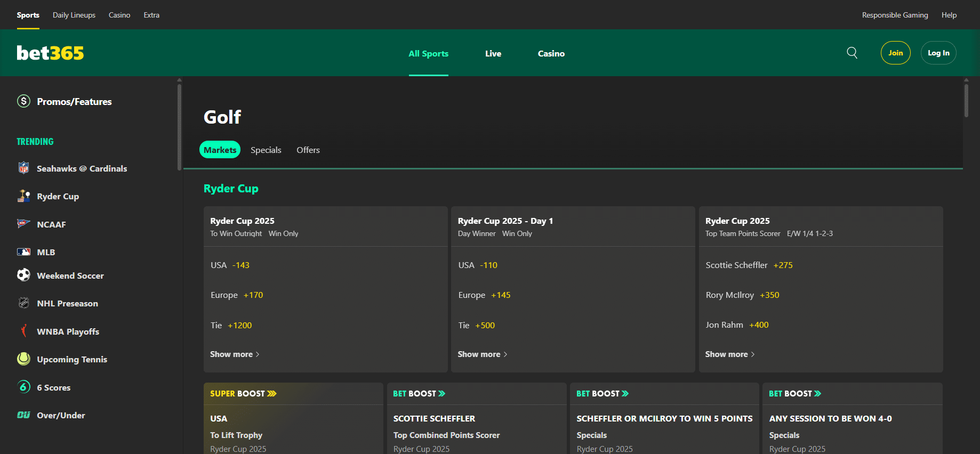Open Scottie Scheffler Top Combined Points Scorer boost
Image resolution: width=980 pixels, height=454 pixels.
click(477, 418)
